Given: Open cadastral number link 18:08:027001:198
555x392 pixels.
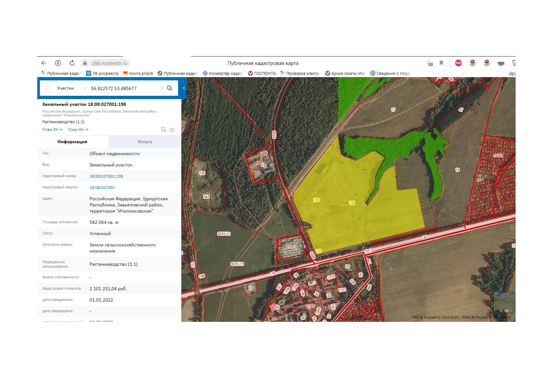Looking at the screenshot, I should (106, 176).
